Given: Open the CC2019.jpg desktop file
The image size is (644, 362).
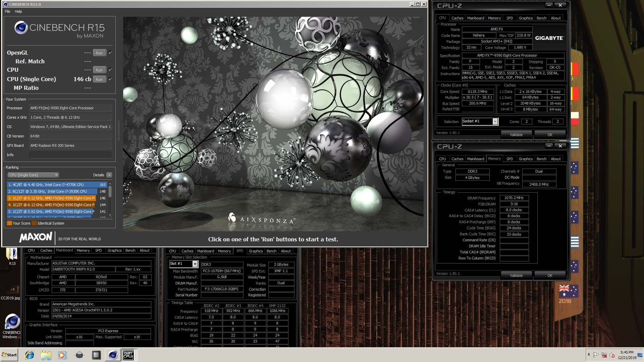Looking at the screenshot, I should click(x=10, y=292).
